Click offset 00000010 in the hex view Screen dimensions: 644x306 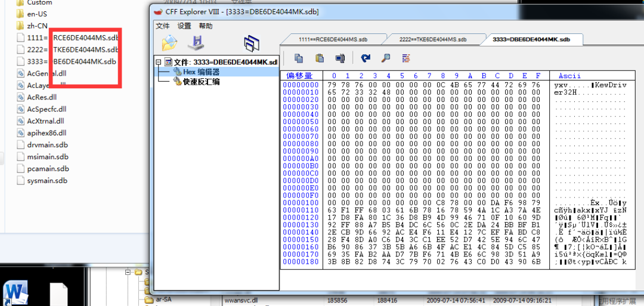(301, 92)
